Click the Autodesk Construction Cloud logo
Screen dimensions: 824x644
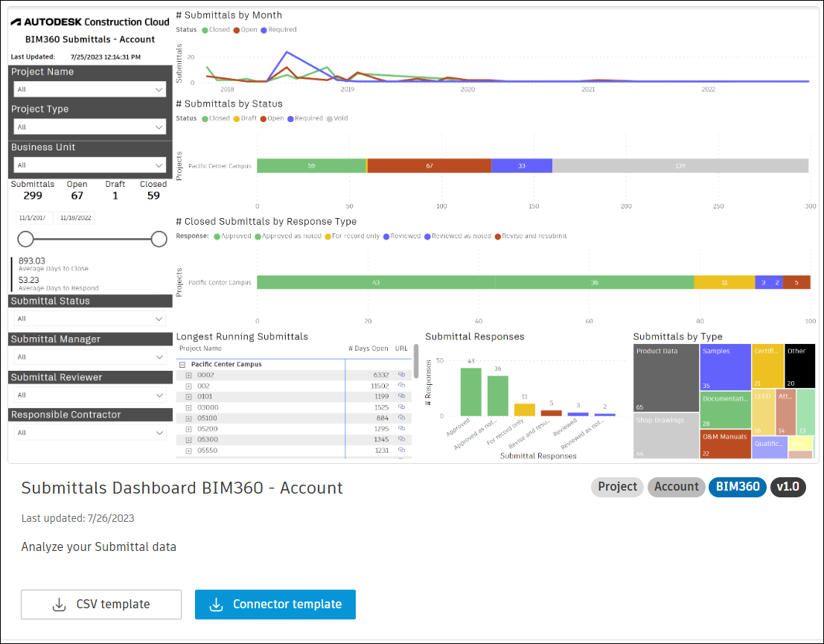point(90,22)
